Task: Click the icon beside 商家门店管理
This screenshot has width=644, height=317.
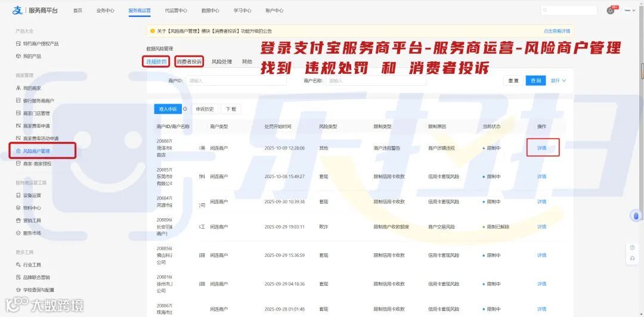Action: pyautogui.click(x=18, y=113)
